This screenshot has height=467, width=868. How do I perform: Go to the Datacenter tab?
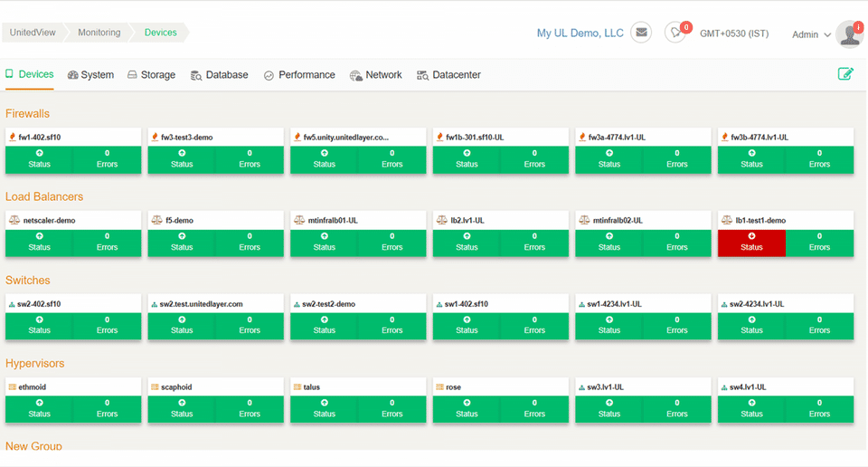[x=448, y=75]
